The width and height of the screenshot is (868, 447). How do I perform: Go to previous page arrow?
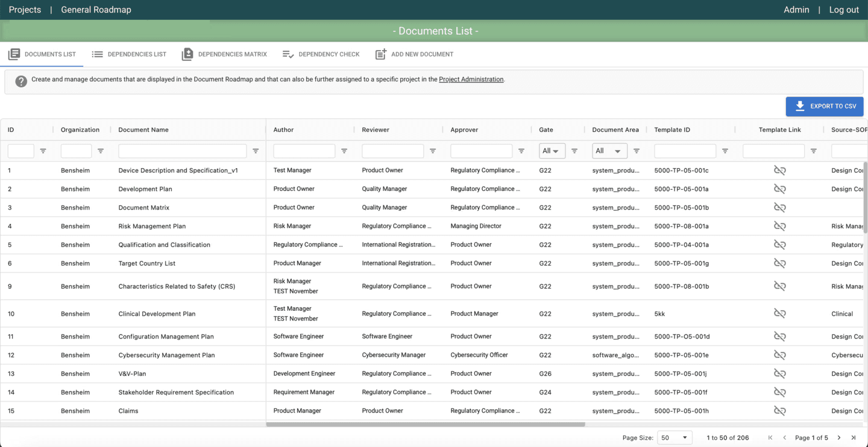[x=785, y=438]
